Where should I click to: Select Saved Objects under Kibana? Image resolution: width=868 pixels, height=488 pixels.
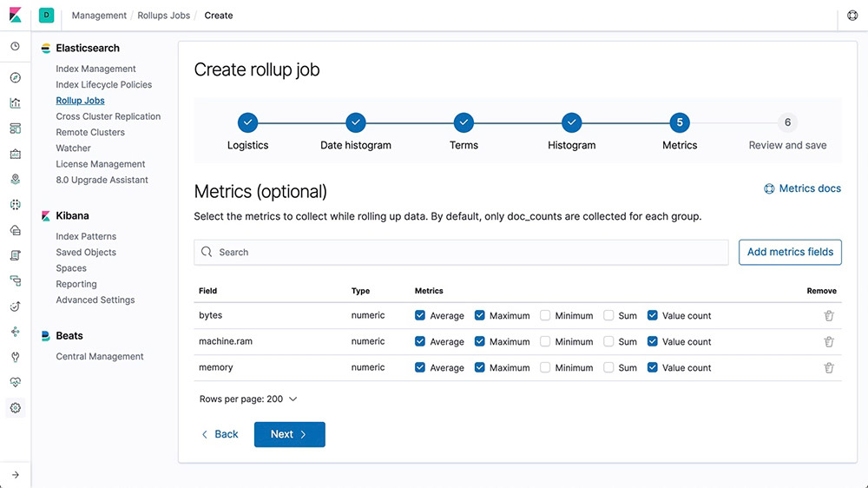[x=86, y=253]
